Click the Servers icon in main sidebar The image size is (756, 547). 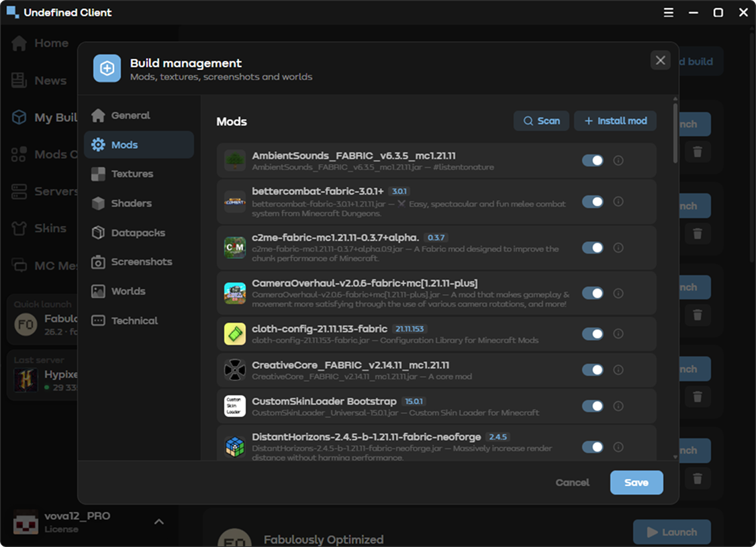[x=19, y=191]
